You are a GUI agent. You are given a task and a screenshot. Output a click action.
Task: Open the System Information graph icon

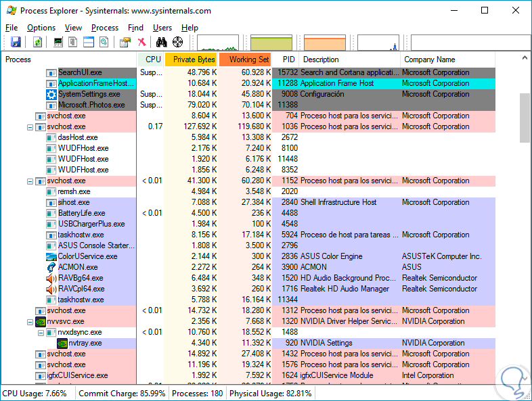pyautogui.click(x=58, y=43)
